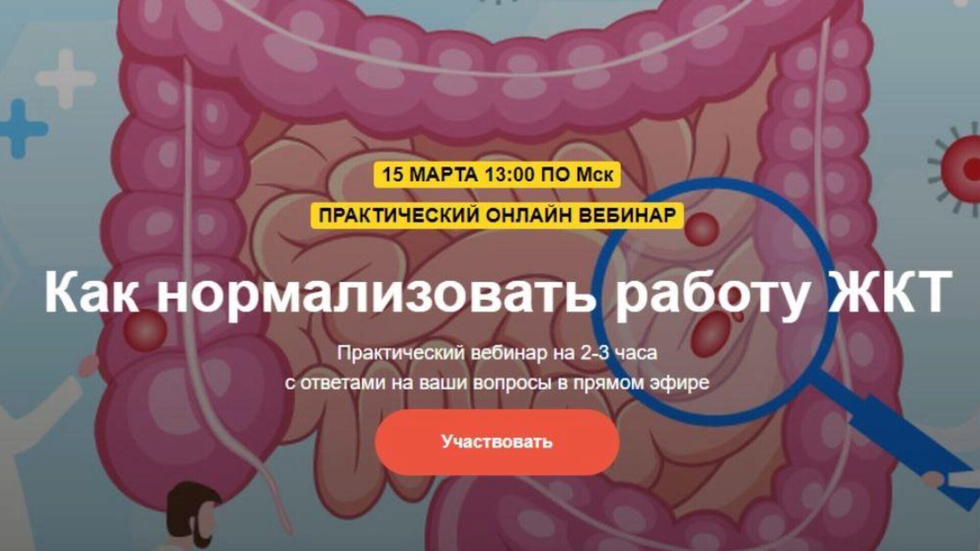Click the red spot on the left colon
The image size is (980, 551).
146,331
